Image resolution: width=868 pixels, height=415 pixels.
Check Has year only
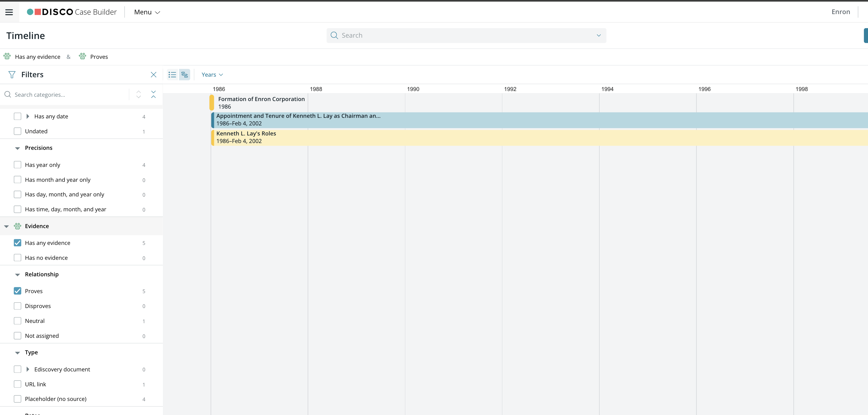tap(18, 165)
